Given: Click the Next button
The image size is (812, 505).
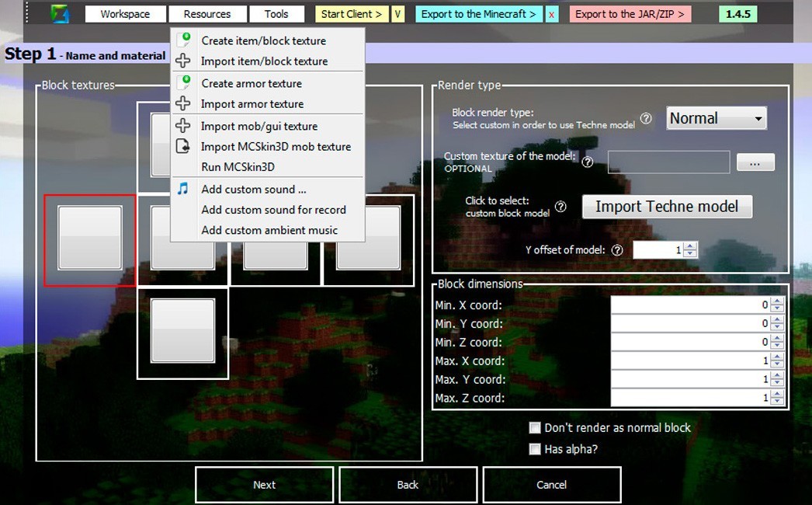Looking at the screenshot, I should [x=264, y=484].
